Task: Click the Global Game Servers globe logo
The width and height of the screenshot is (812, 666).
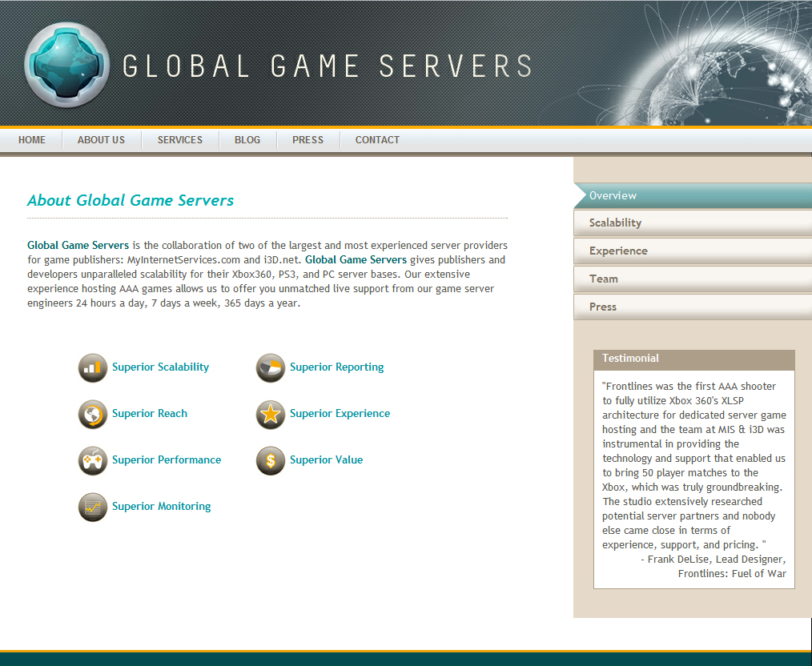Action: (x=66, y=65)
